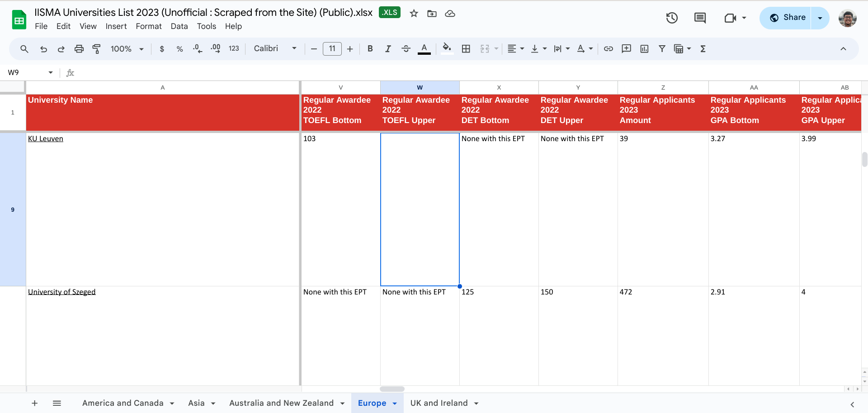This screenshot has width=868, height=413.
Task: Open the Calibri font dropdown
Action: [275, 48]
